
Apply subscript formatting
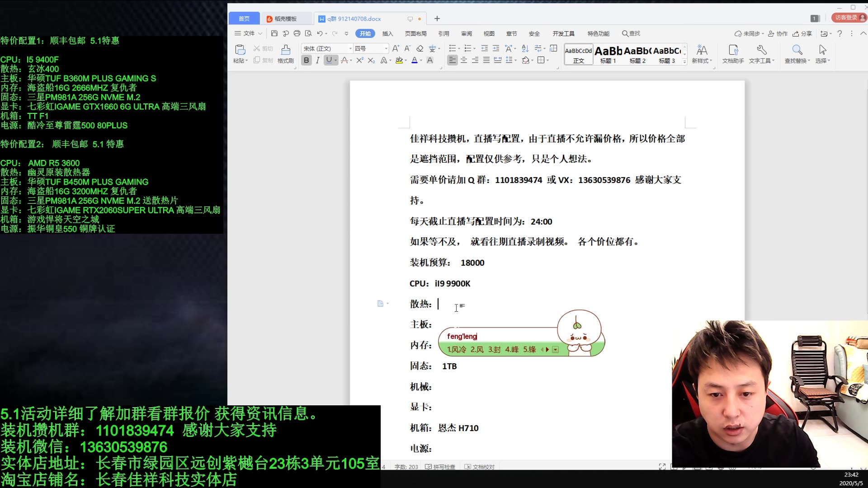[x=371, y=60]
